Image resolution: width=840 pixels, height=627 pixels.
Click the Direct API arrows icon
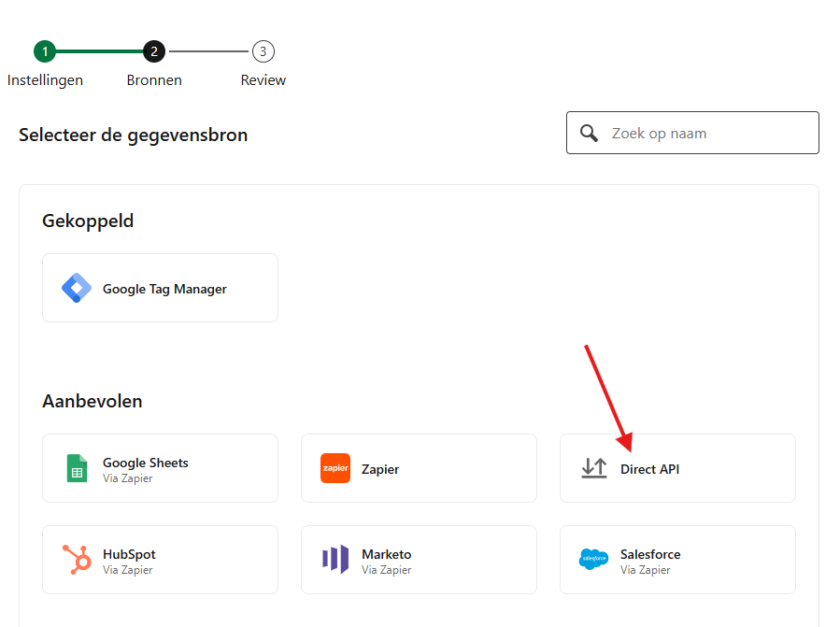coord(594,468)
